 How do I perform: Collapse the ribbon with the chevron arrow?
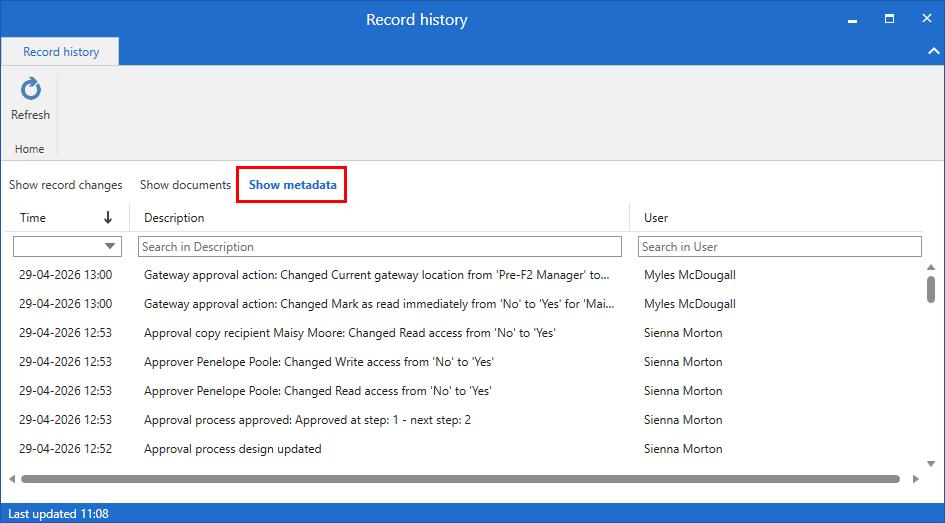point(934,52)
